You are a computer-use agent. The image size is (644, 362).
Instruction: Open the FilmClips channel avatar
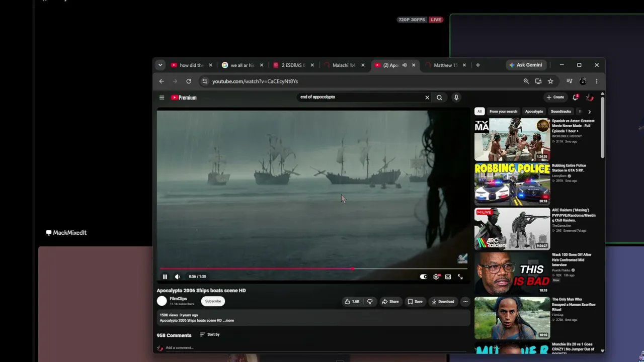(162, 301)
